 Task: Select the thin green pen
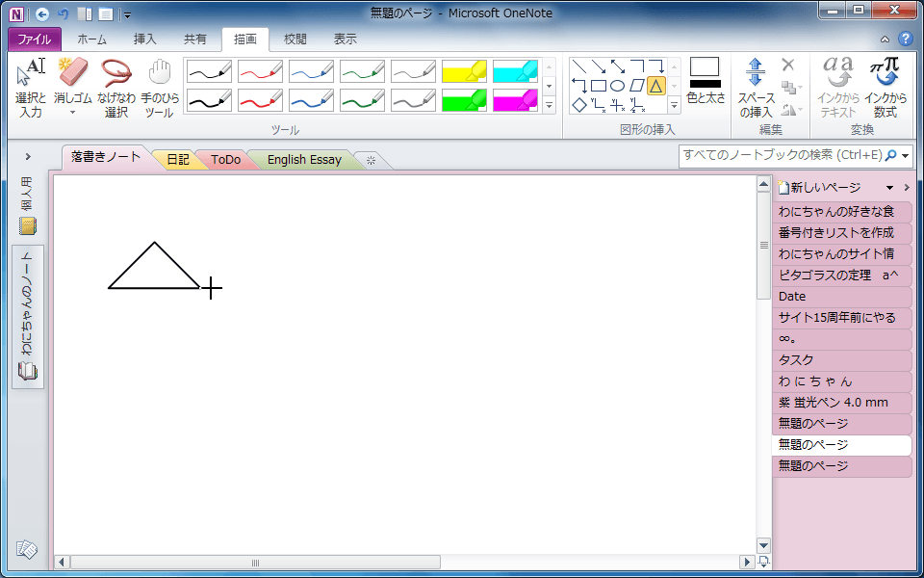click(362, 71)
